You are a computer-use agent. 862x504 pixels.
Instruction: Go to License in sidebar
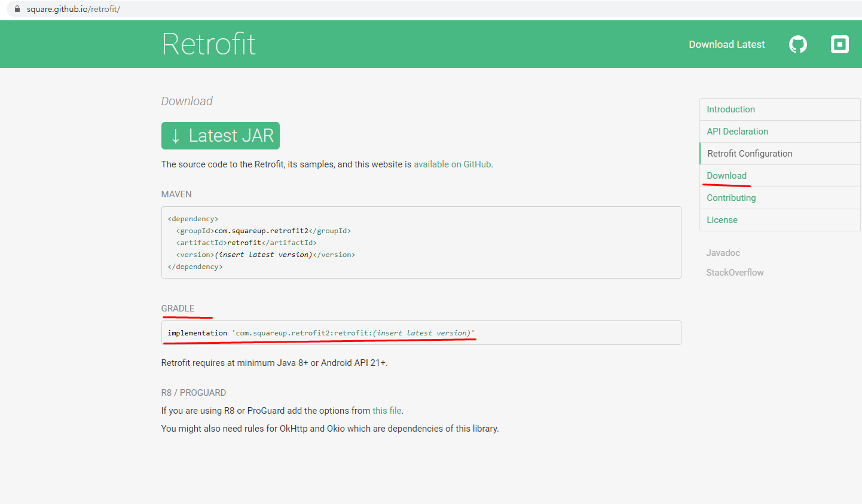point(780,220)
